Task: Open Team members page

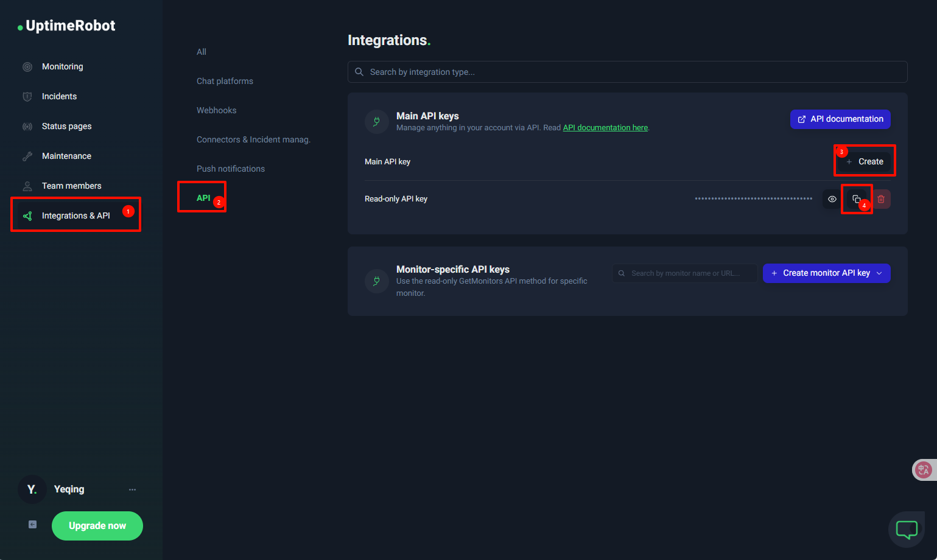Action: click(x=71, y=186)
